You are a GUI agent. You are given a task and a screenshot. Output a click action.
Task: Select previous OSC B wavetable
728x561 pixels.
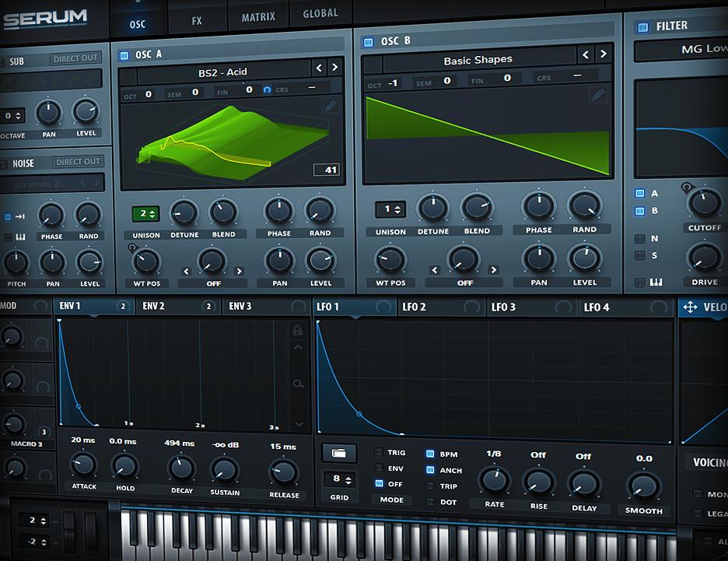pos(586,54)
